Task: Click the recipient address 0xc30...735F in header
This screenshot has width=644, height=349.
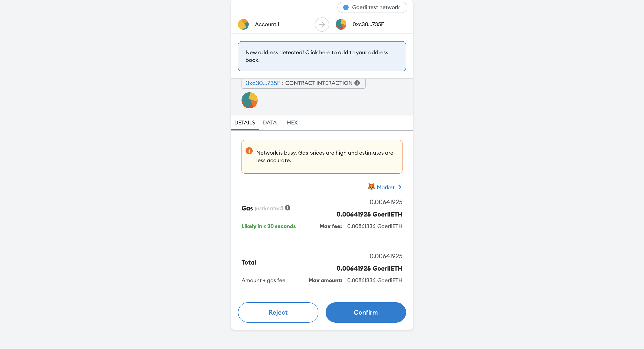Action: pos(368,25)
